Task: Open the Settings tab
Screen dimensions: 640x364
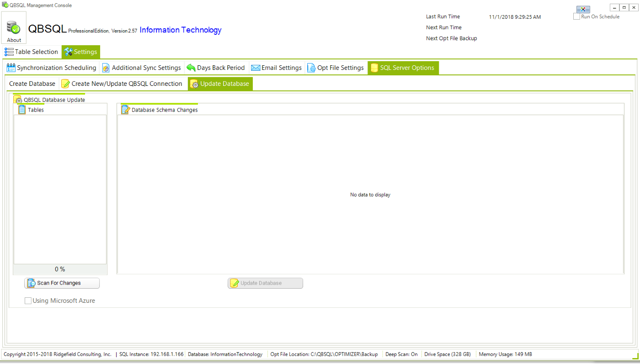Action: [x=81, y=52]
